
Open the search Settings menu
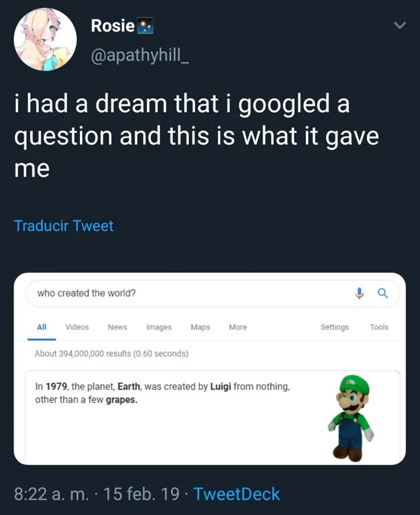[334, 327]
